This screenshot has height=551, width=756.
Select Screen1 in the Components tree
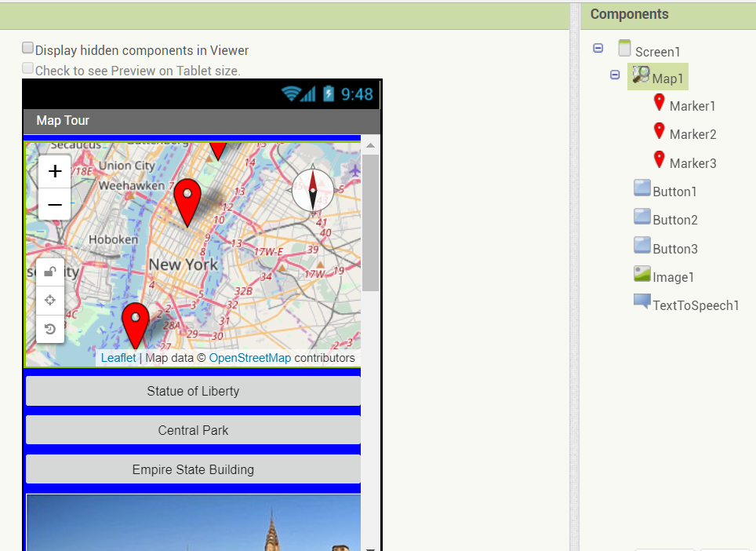[x=658, y=52]
